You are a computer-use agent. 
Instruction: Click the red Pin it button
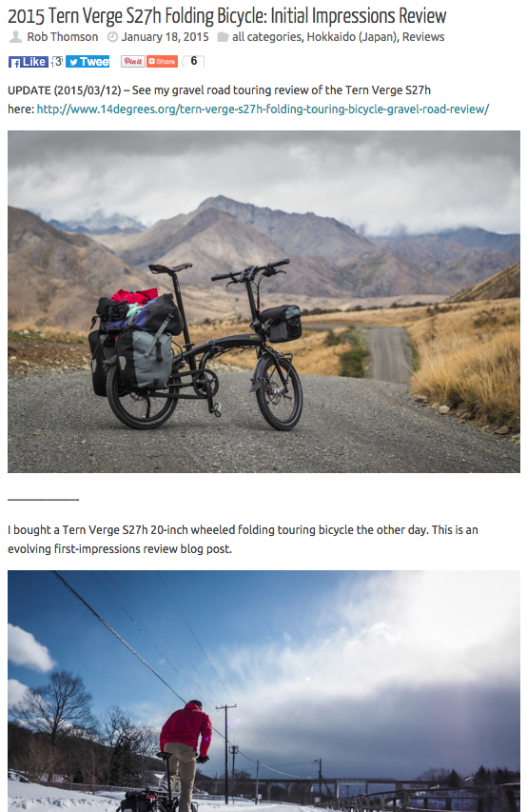click(132, 61)
